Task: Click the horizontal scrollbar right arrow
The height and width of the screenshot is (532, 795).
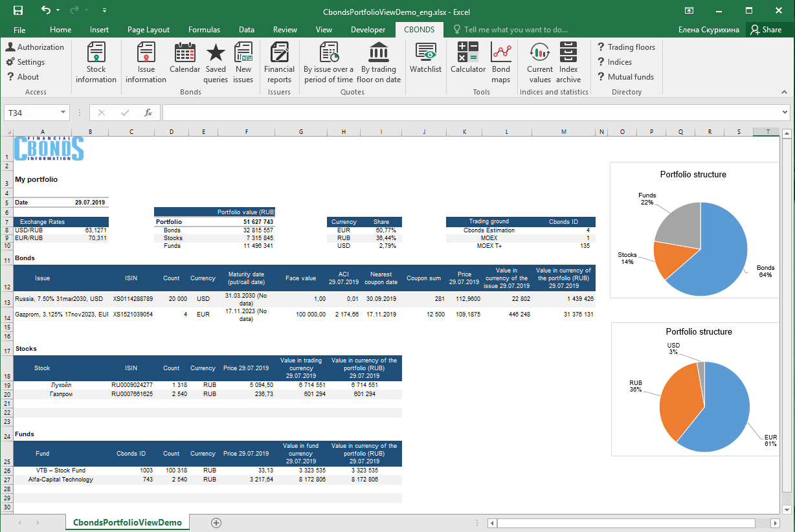Action: [x=774, y=523]
